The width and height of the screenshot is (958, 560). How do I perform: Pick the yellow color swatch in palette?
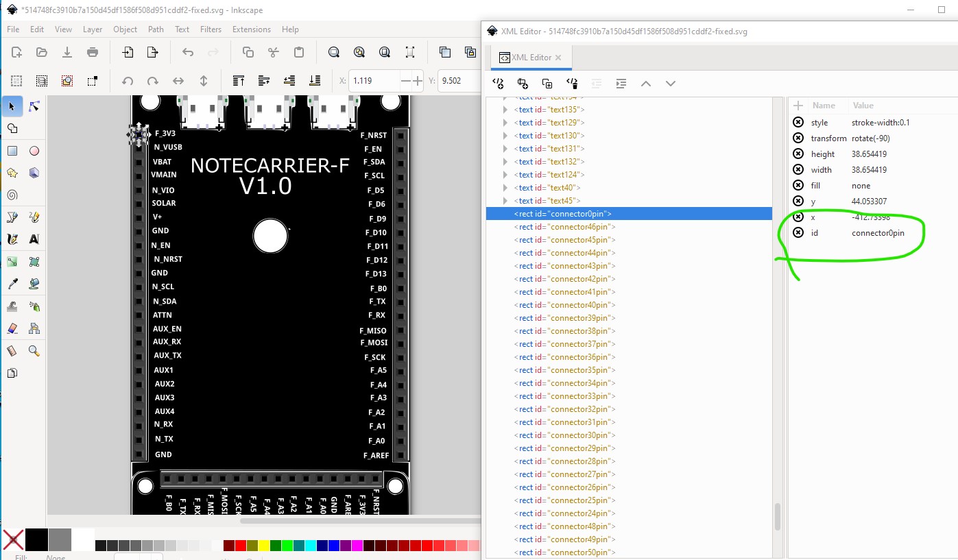point(264,546)
